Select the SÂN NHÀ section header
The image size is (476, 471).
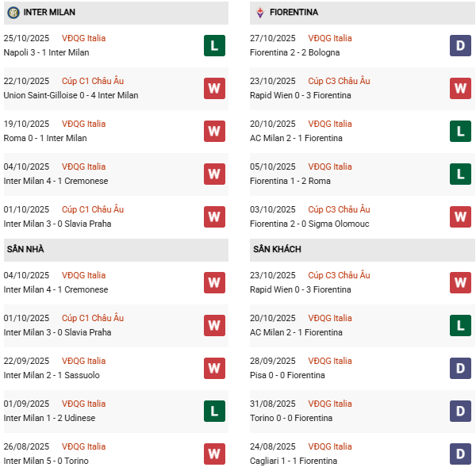coord(25,249)
